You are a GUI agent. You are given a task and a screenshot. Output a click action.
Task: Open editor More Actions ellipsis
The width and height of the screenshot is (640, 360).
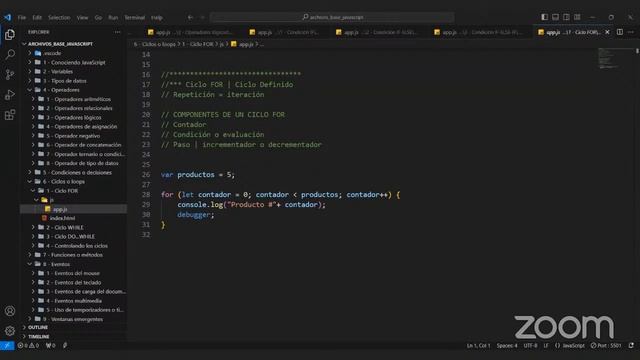(631, 32)
